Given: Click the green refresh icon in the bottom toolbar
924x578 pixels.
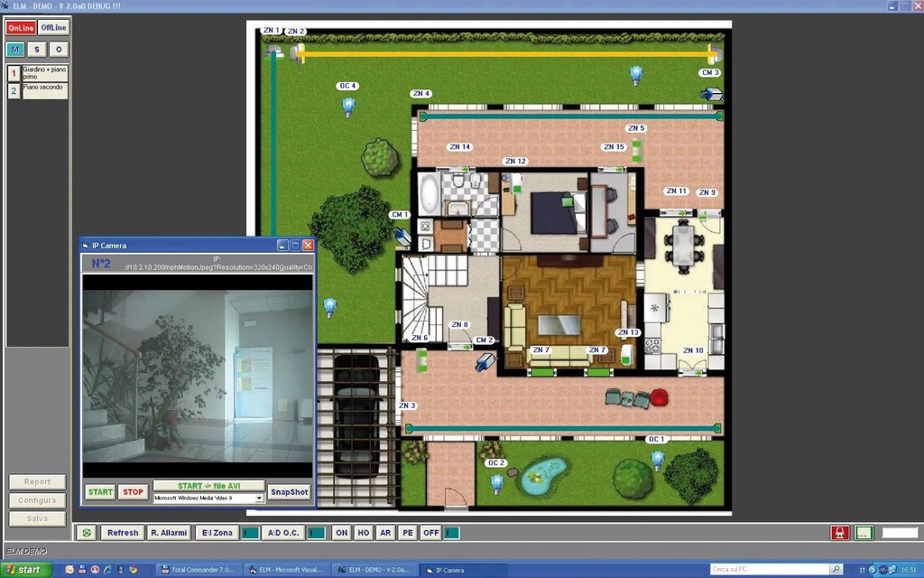Looking at the screenshot, I should 86,532.
